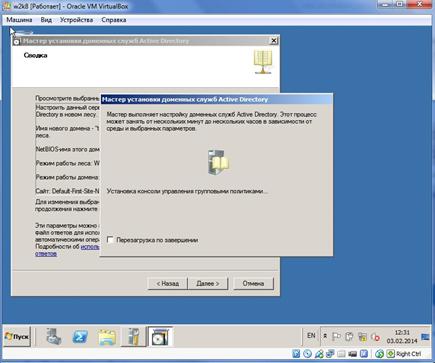Image resolution: width=435 pixels, height=363 pixels.
Task: Click the wizard title bar icon
Action: [x=17, y=41]
